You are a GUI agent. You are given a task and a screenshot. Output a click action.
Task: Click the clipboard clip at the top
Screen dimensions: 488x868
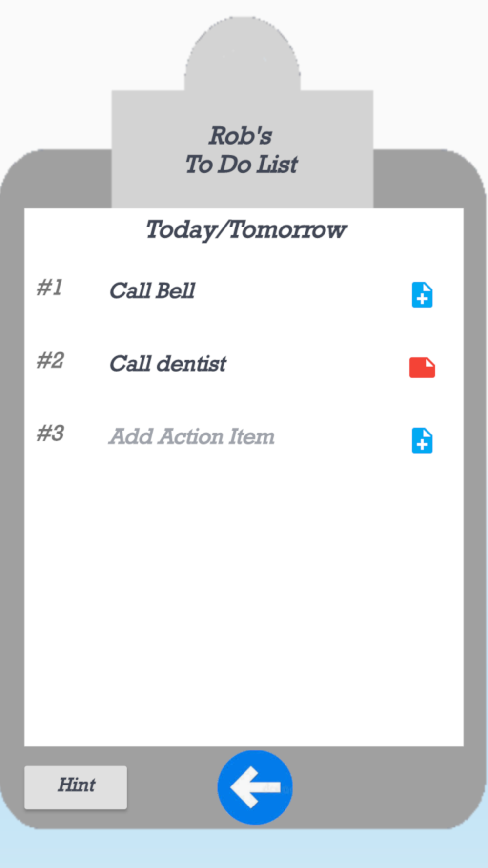[x=243, y=54]
